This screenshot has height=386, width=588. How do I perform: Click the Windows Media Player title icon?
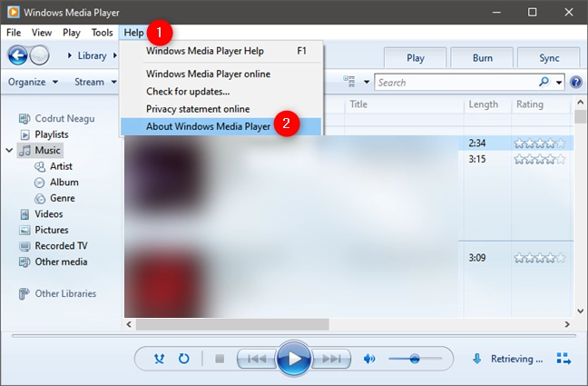(13, 12)
